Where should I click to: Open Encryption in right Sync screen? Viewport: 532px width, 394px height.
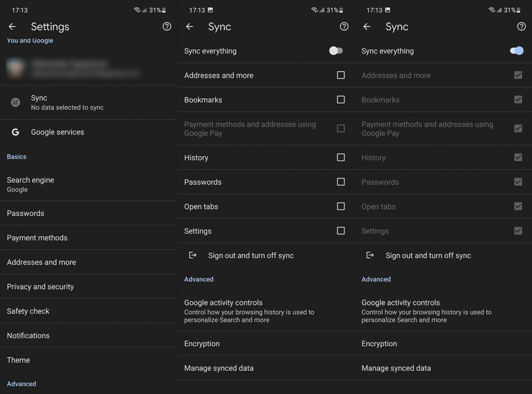point(444,344)
